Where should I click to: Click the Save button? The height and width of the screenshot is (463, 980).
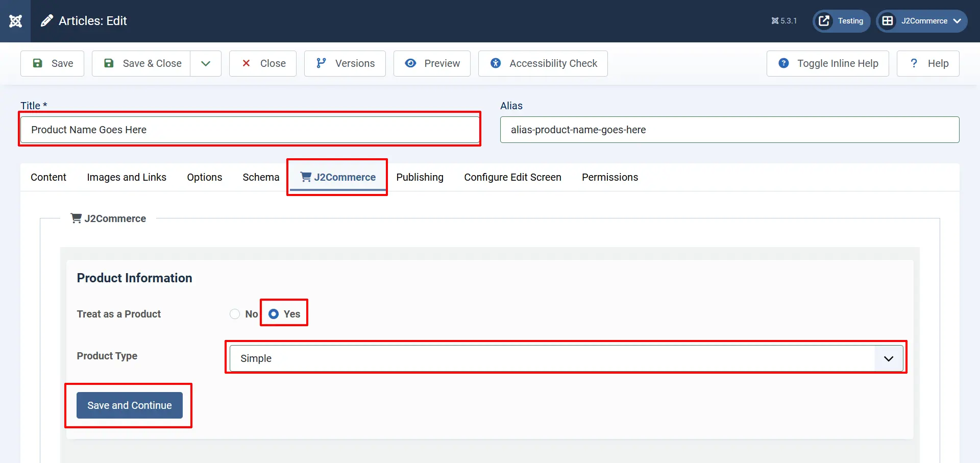click(52, 63)
